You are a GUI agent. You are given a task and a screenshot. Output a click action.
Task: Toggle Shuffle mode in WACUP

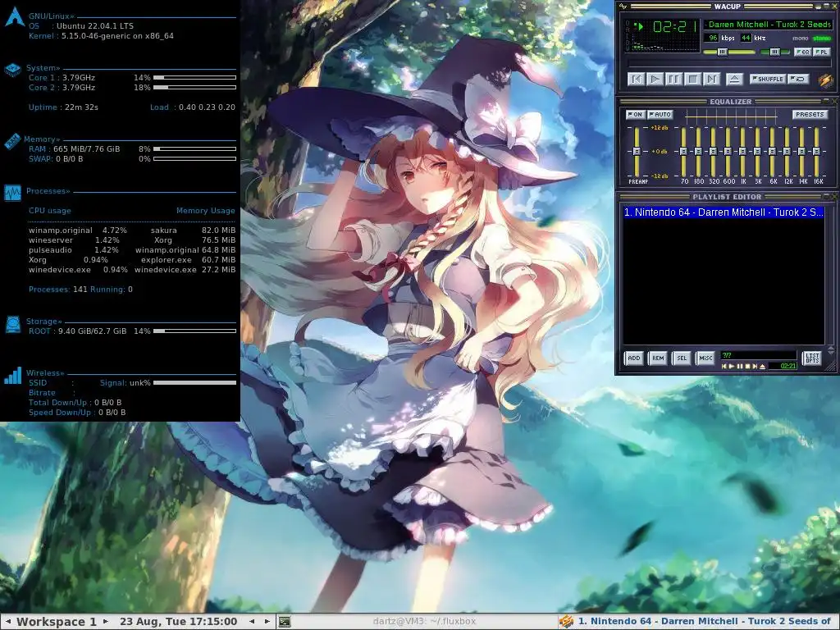(x=768, y=79)
